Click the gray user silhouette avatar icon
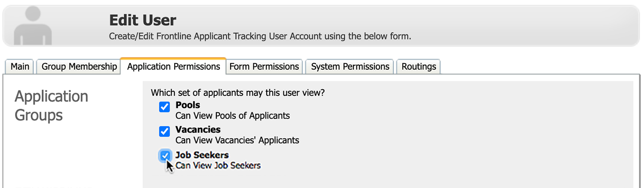 33,26
